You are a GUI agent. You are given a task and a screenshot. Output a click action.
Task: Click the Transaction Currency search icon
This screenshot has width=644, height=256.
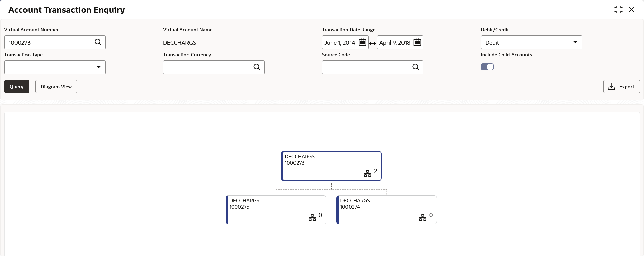coord(257,67)
